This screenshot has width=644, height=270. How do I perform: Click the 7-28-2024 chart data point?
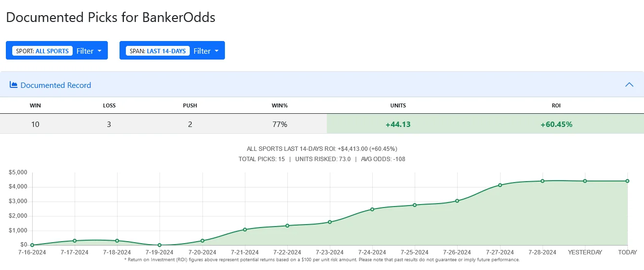coord(543,181)
